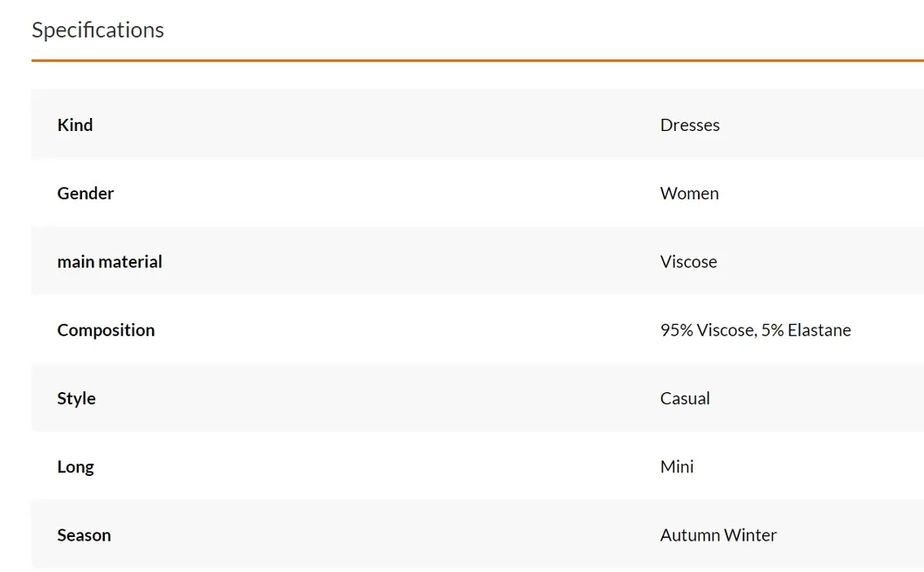Click the empty middle of the Style row
This screenshot has width=924, height=572.
point(377,397)
